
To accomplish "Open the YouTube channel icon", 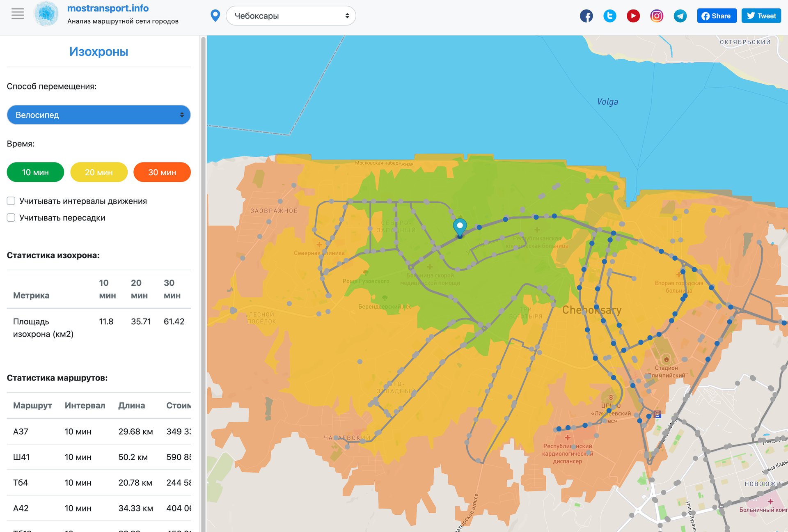I will pos(633,16).
